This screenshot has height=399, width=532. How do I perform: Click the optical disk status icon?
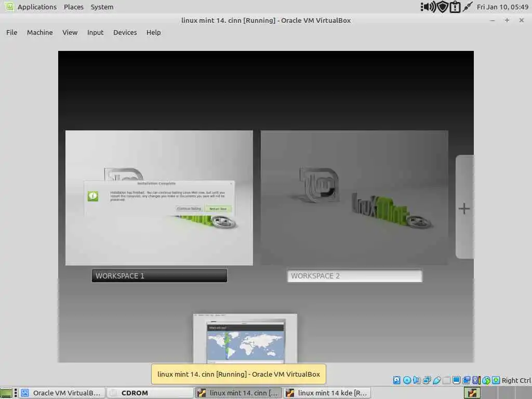(x=407, y=380)
